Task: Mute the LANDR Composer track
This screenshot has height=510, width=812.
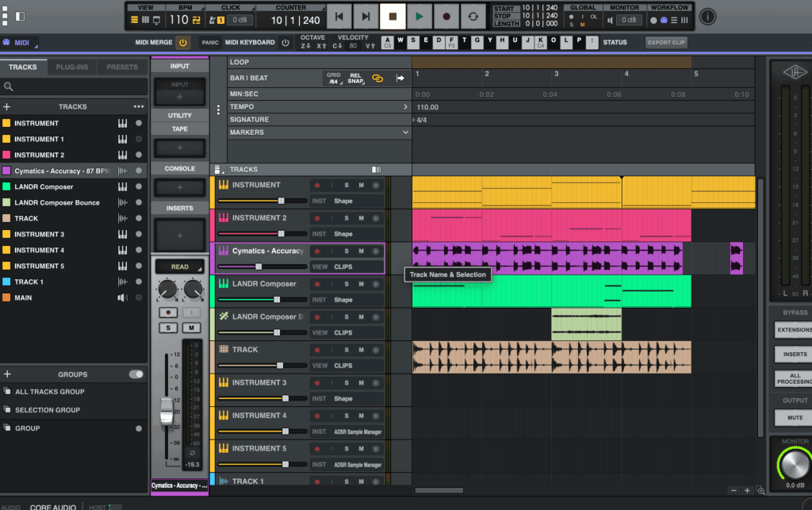Action: pyautogui.click(x=361, y=284)
